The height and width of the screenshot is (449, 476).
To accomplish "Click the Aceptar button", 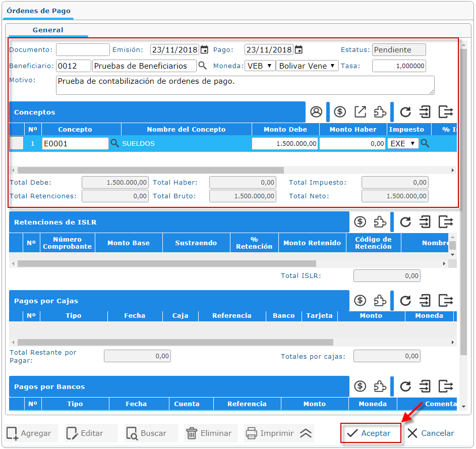I will [371, 433].
